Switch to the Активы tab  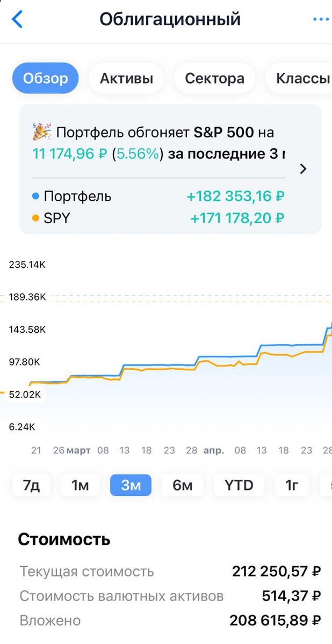[126, 79]
